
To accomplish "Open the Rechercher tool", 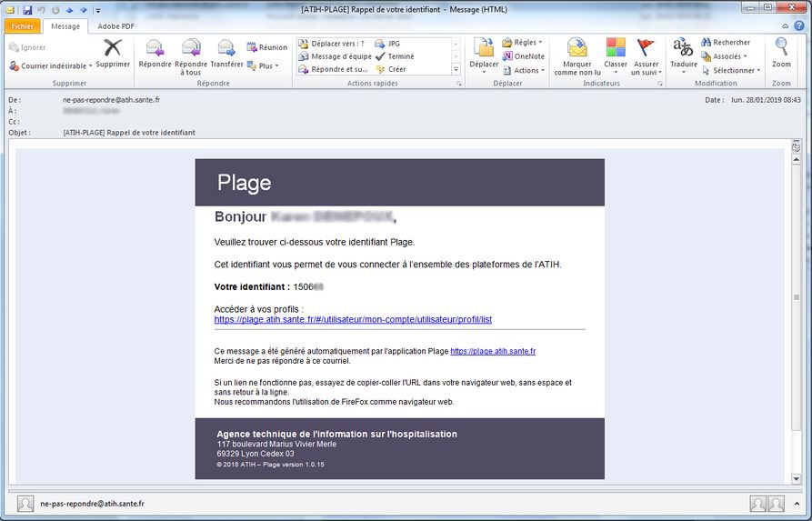I will pos(726,42).
